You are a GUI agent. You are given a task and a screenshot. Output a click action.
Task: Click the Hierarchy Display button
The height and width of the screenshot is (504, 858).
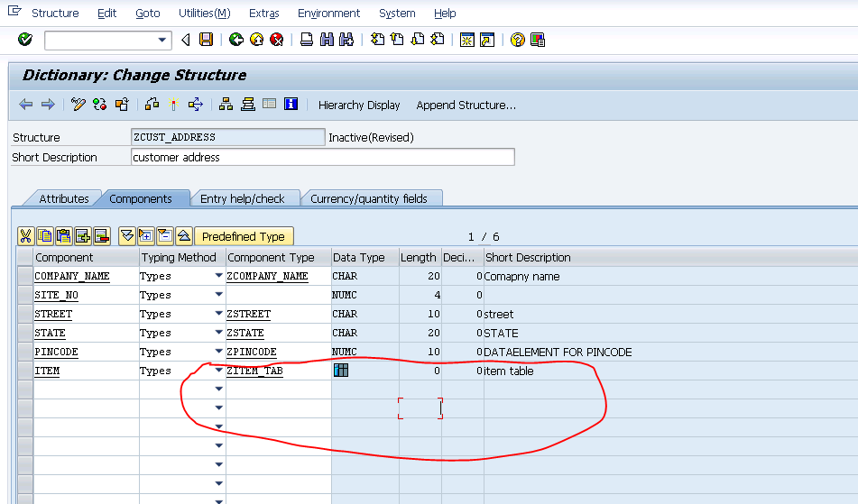click(359, 105)
